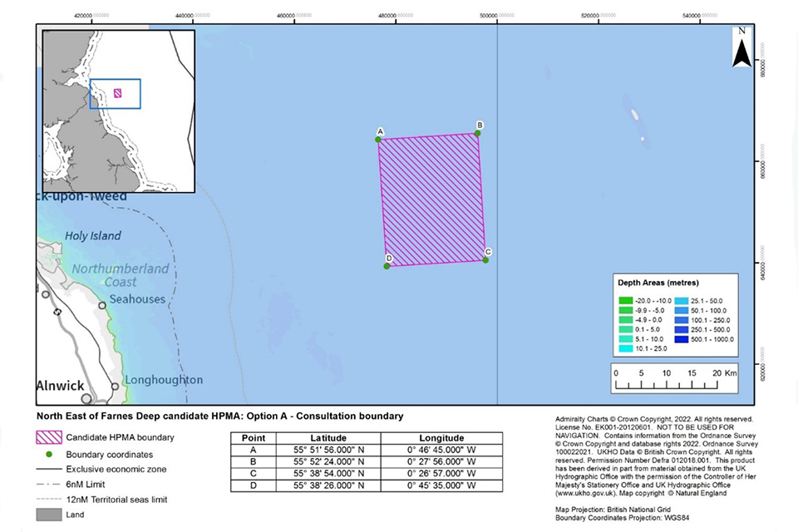Click the 6nM Limit legend line symbol
Image resolution: width=798 pixels, height=532 pixels.
pyautogui.click(x=49, y=485)
